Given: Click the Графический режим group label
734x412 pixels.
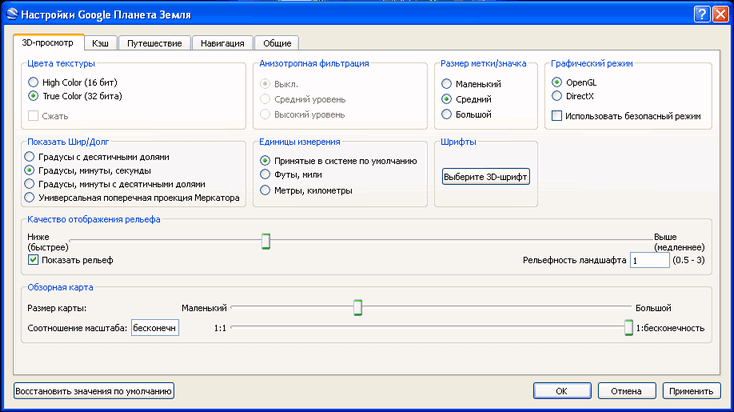Looking at the screenshot, I should [592, 64].
